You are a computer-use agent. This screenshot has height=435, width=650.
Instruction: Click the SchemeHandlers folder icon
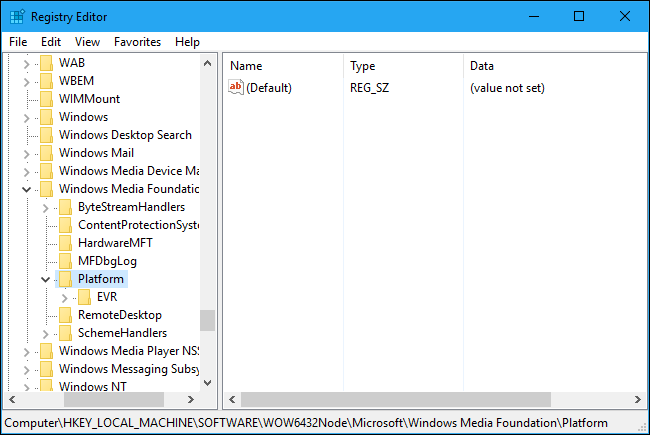click(65, 333)
